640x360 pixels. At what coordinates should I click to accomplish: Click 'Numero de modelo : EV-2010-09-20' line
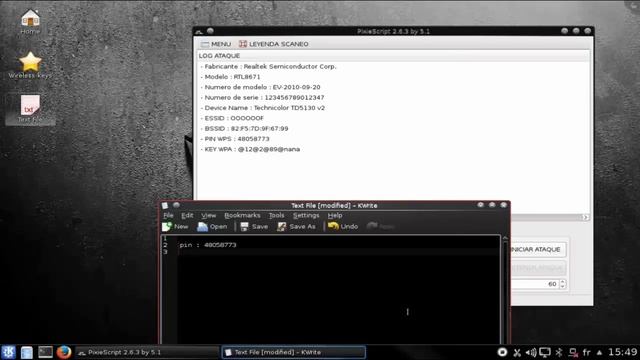260,87
